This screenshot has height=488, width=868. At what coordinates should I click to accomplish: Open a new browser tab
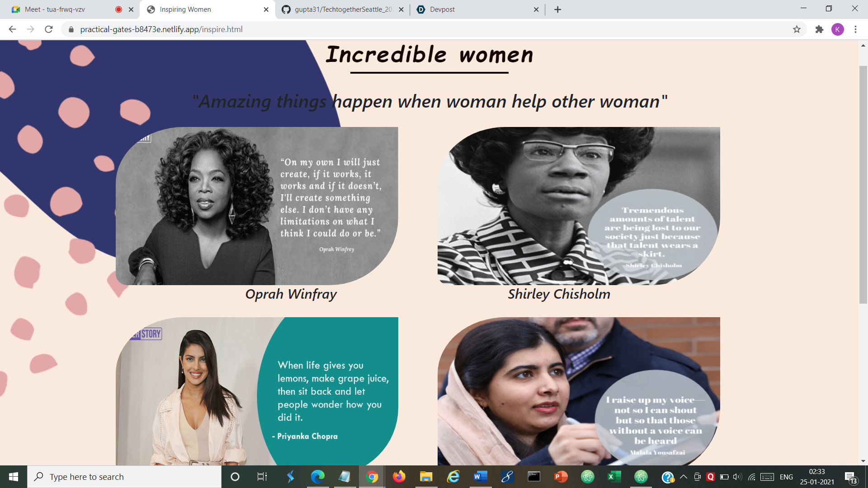557,9
